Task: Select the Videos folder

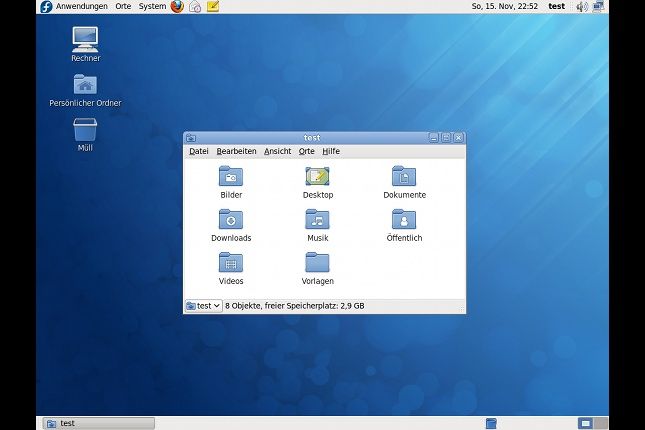Action: coord(231,264)
